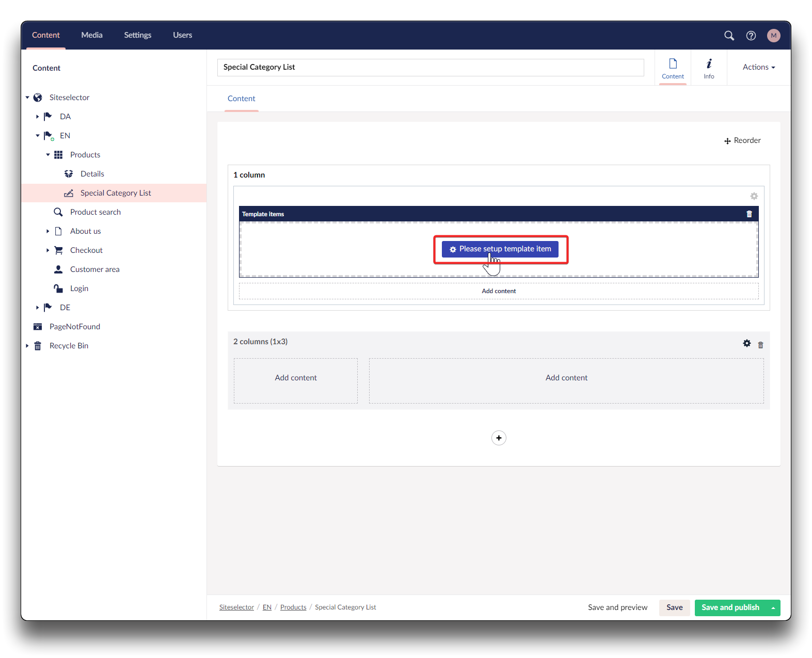812x658 pixels.
Task: Delete the 2 columns (1x3) row
Action: [x=760, y=345]
